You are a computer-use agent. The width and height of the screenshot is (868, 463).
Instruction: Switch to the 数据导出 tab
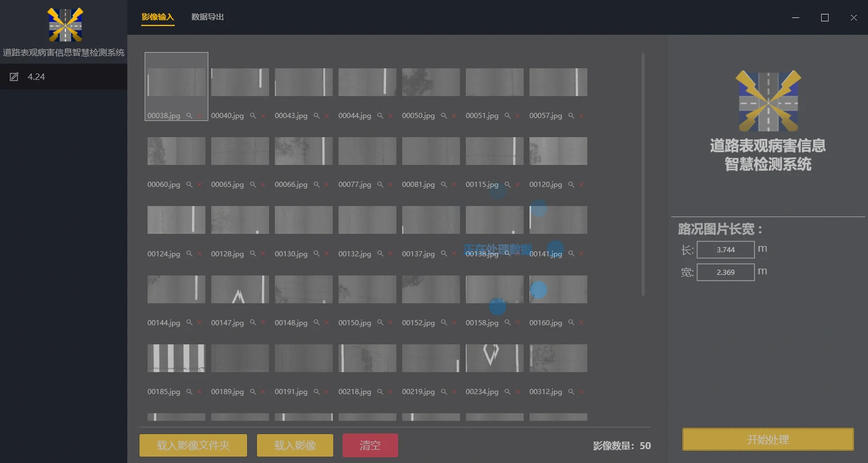point(208,17)
